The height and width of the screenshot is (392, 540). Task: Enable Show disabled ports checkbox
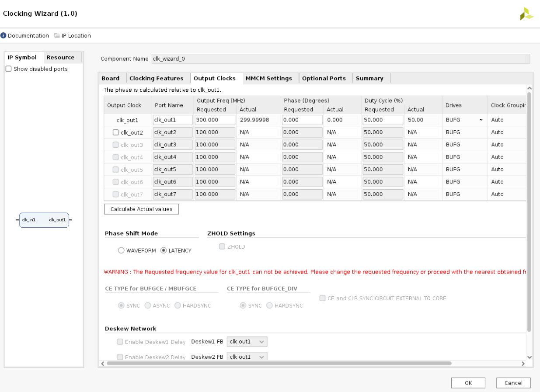click(9, 69)
